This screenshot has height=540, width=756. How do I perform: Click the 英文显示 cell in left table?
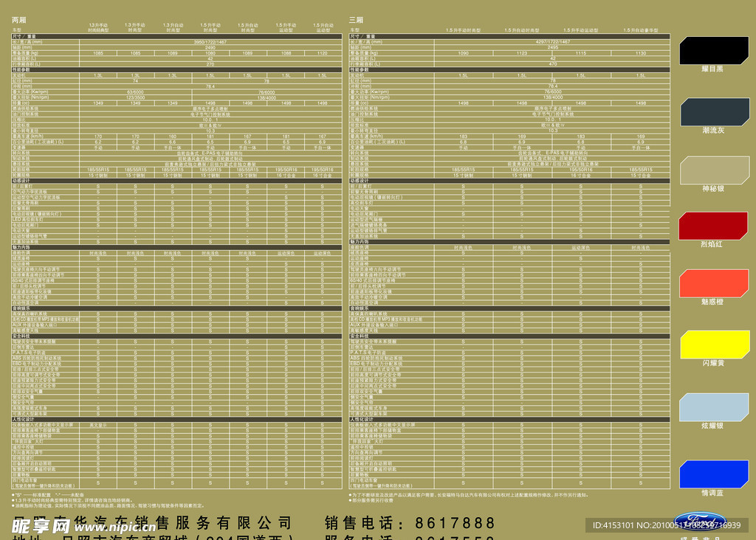click(98, 426)
